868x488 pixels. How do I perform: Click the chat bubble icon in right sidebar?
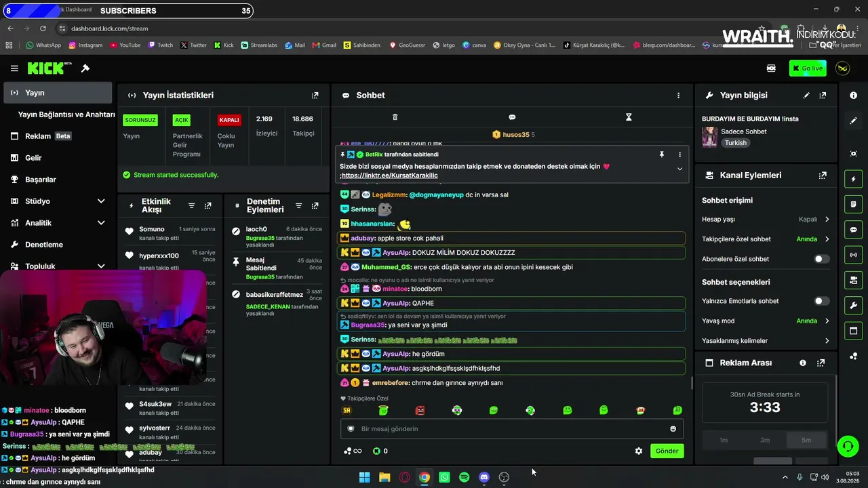point(853,230)
